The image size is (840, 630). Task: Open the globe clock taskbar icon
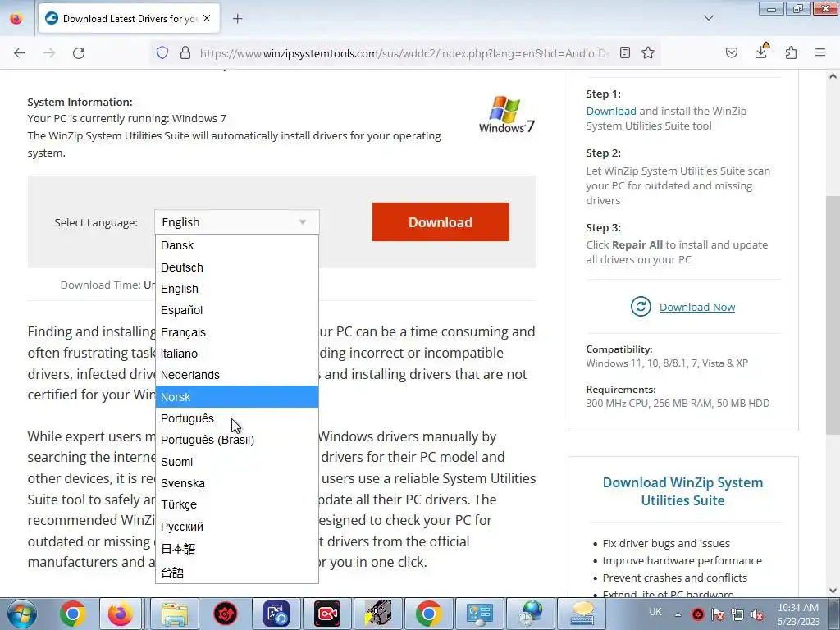[531, 614]
